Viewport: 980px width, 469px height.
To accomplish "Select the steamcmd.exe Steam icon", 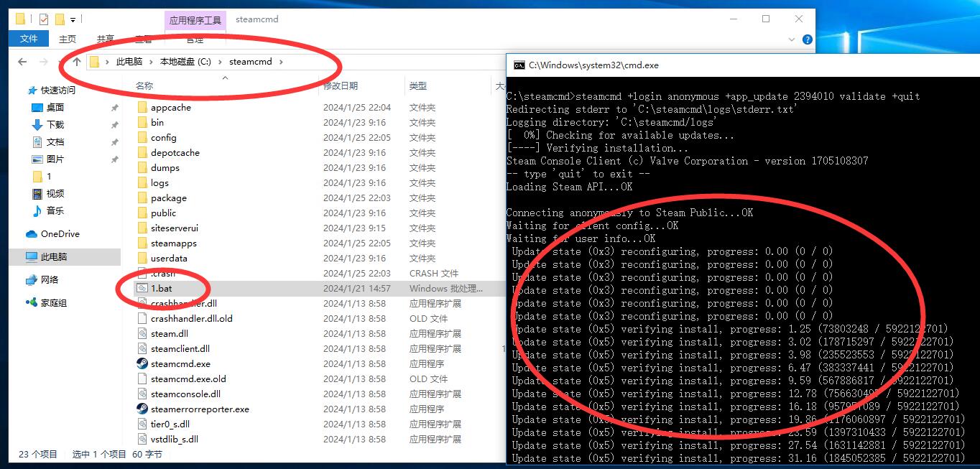I will (x=142, y=363).
